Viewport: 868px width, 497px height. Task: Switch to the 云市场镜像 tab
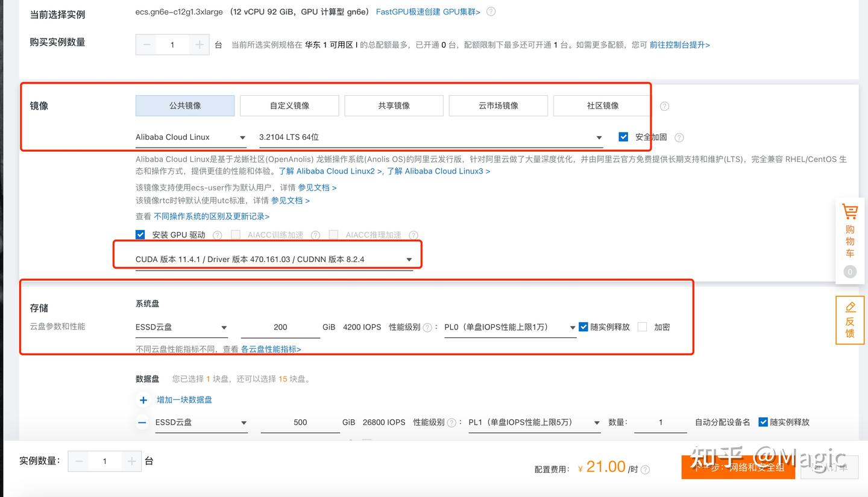(x=497, y=105)
